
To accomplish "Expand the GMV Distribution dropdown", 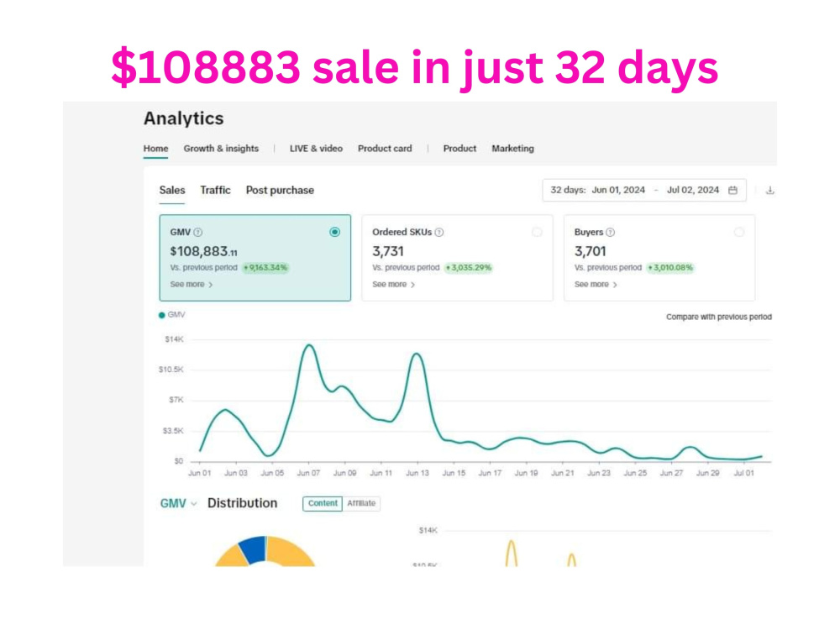I will click(x=178, y=503).
